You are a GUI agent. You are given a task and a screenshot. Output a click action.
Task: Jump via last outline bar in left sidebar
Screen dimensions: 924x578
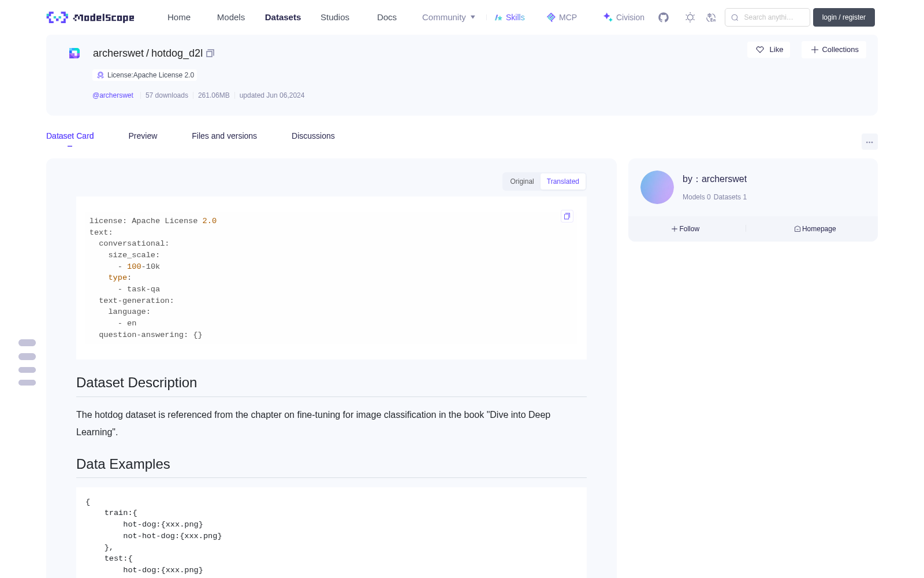click(x=27, y=383)
